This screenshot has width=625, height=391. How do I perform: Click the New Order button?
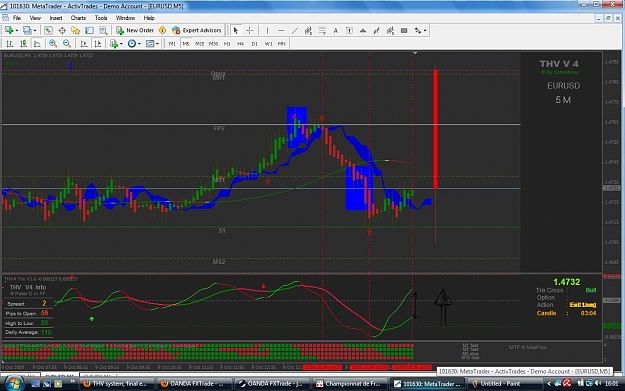[135, 30]
